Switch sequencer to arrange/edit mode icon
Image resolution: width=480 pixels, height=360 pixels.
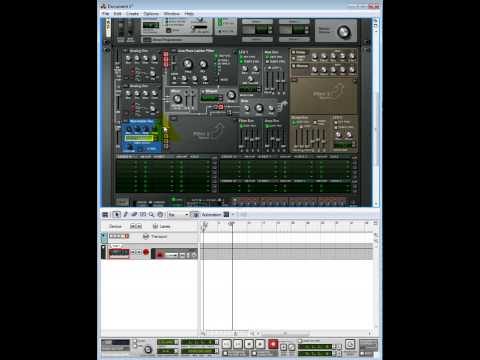click(105, 215)
